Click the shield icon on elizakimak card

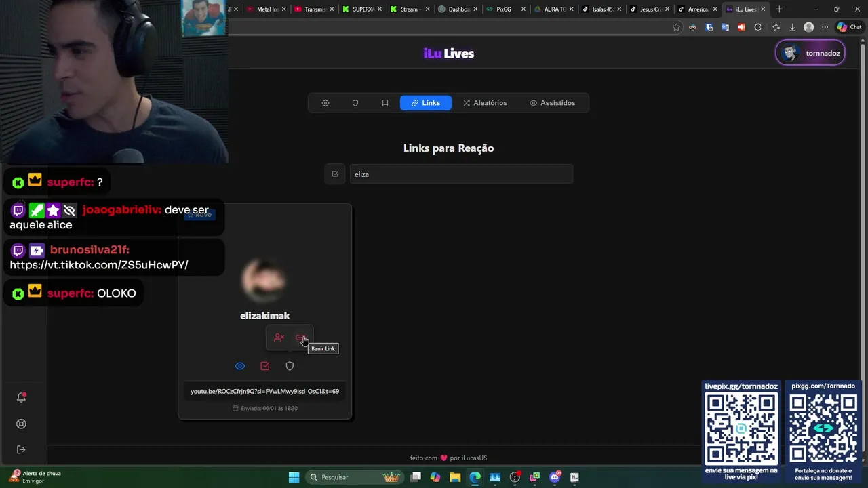point(290,366)
